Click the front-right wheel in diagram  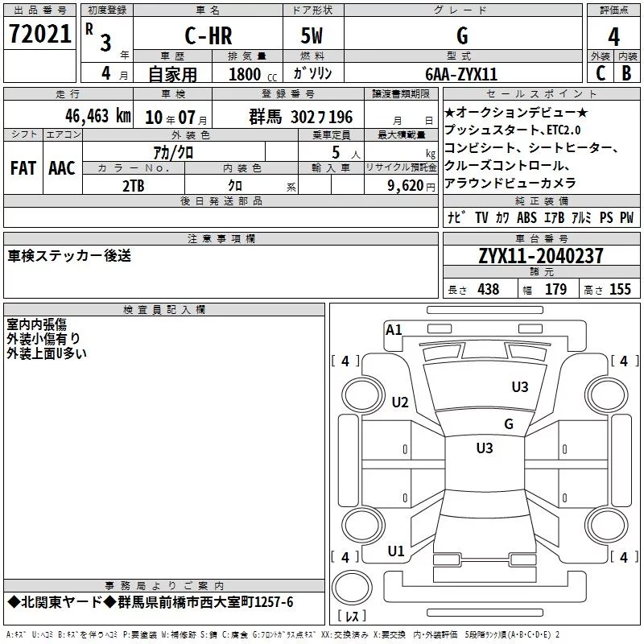tap(607, 394)
